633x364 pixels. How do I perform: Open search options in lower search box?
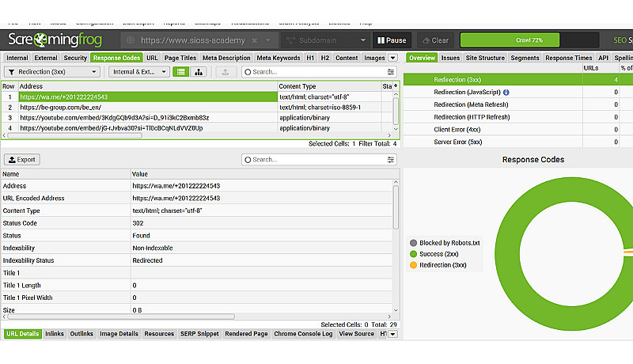(x=390, y=160)
